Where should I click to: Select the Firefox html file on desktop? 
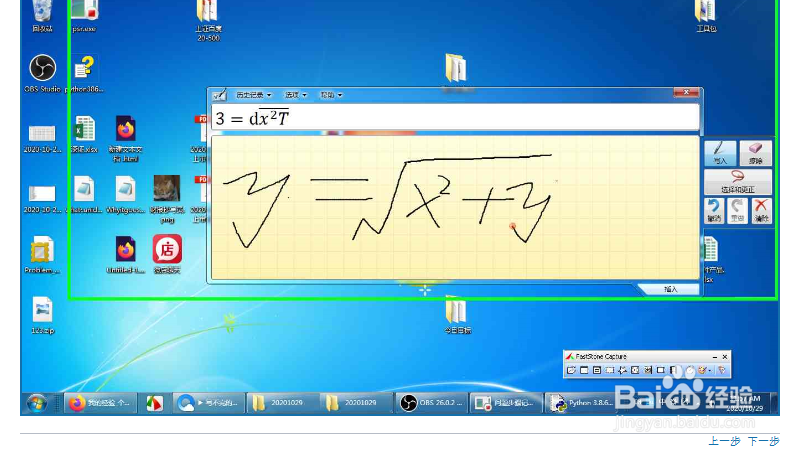point(126,138)
